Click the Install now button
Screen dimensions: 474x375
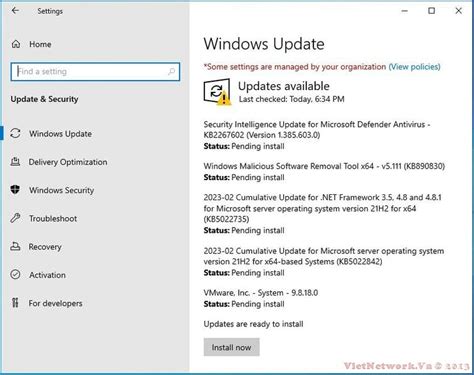click(x=231, y=347)
